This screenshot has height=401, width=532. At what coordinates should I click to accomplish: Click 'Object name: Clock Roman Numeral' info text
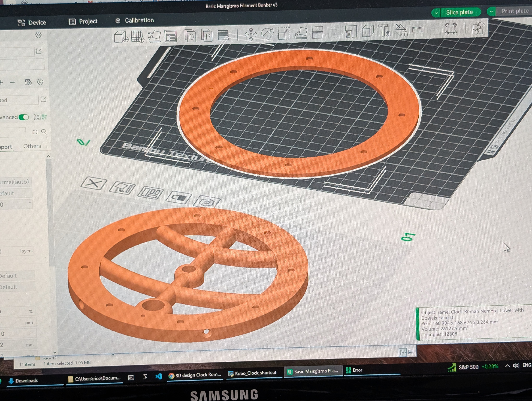click(x=472, y=314)
